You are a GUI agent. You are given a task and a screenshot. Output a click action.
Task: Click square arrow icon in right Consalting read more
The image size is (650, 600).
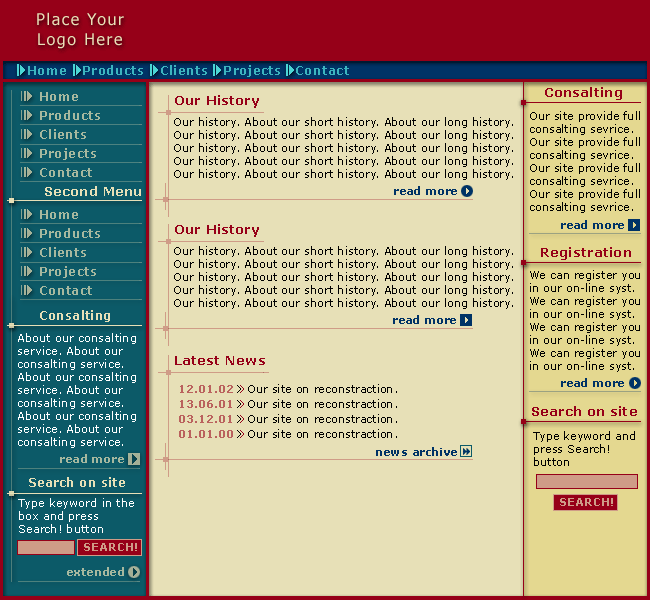click(x=634, y=225)
